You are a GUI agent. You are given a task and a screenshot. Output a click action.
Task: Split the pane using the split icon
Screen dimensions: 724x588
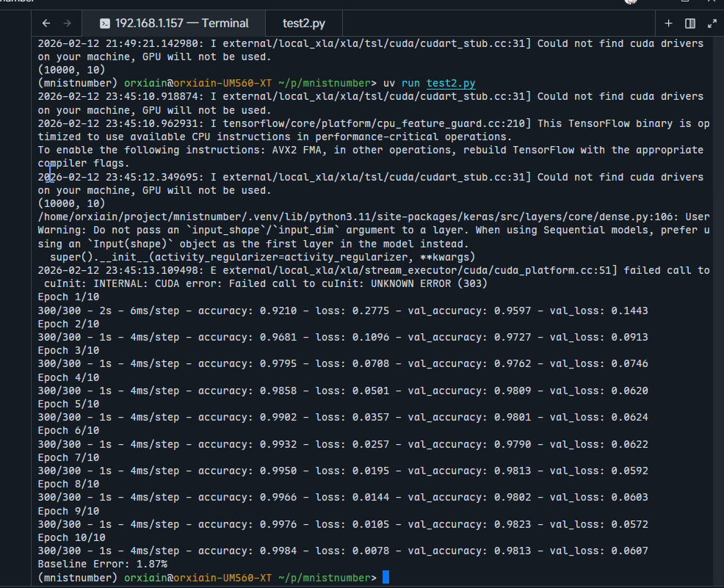click(690, 23)
